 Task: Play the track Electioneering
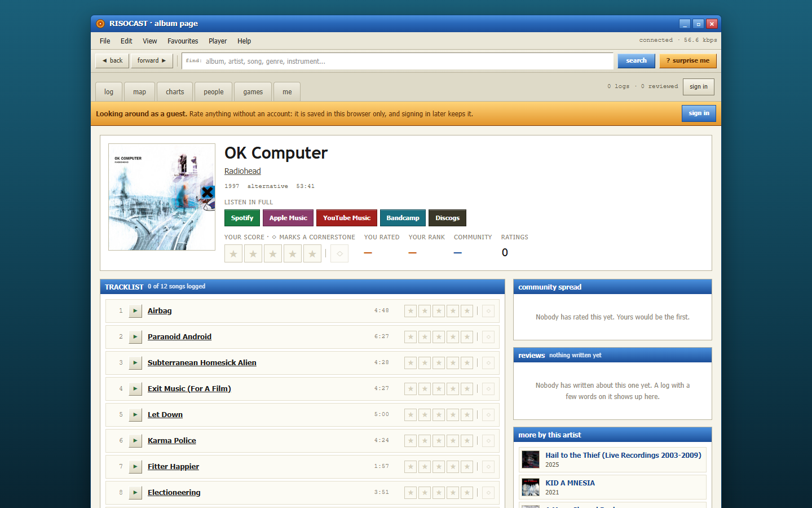[x=135, y=493]
